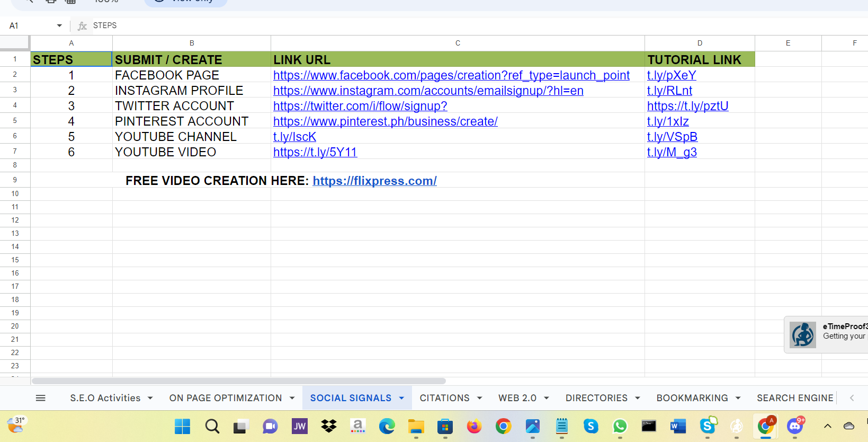Open tutorial link t.ly/pXeY
868x442 pixels.
672,75
